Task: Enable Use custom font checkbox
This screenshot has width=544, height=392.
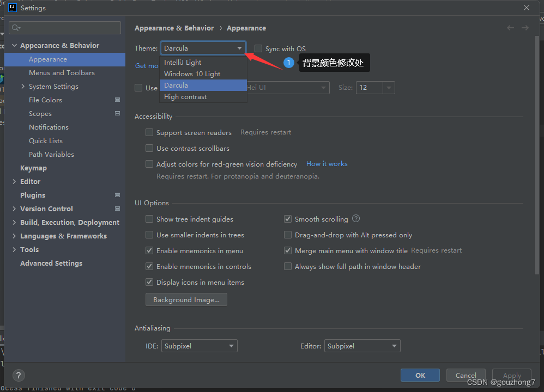Action: (x=138, y=88)
